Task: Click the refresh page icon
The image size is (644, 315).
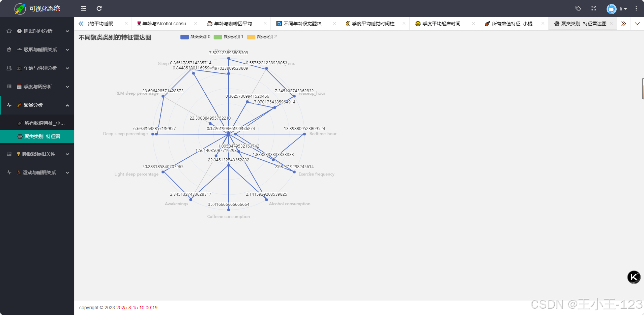Action: pos(99,8)
